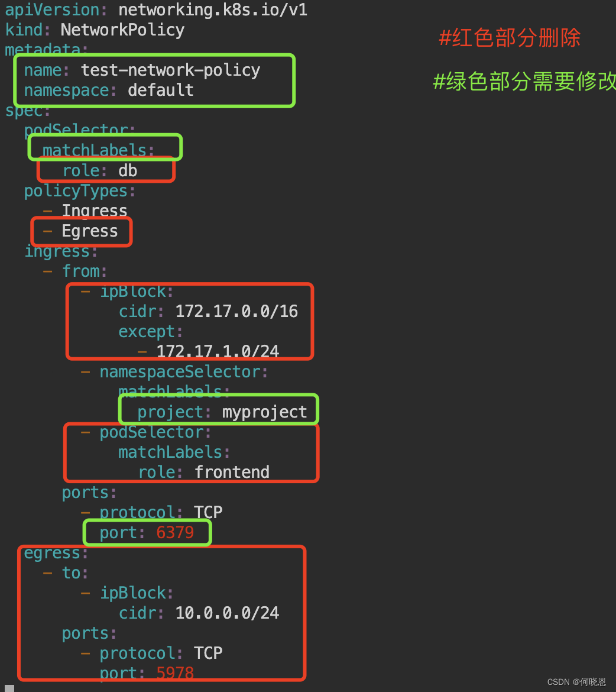Screen dimensions: 616x692
Task: Click the except value "172.17.1.0/24"
Action: click(x=217, y=351)
